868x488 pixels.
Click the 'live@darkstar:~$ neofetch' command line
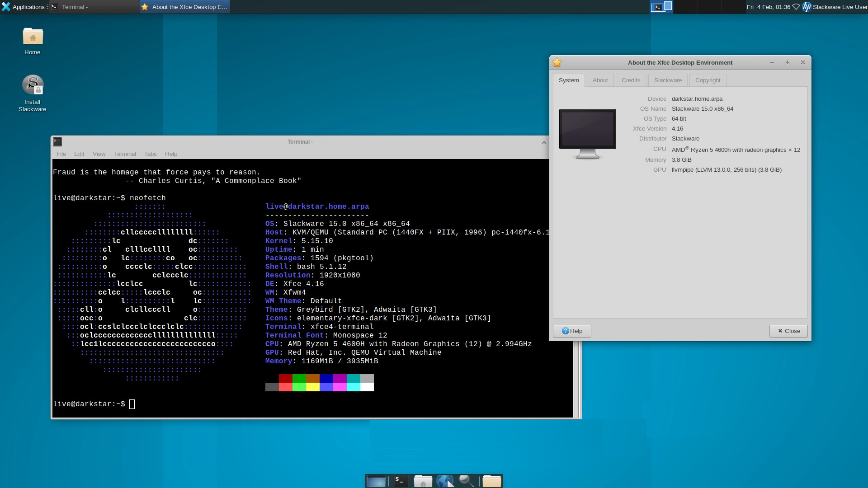[109, 198]
